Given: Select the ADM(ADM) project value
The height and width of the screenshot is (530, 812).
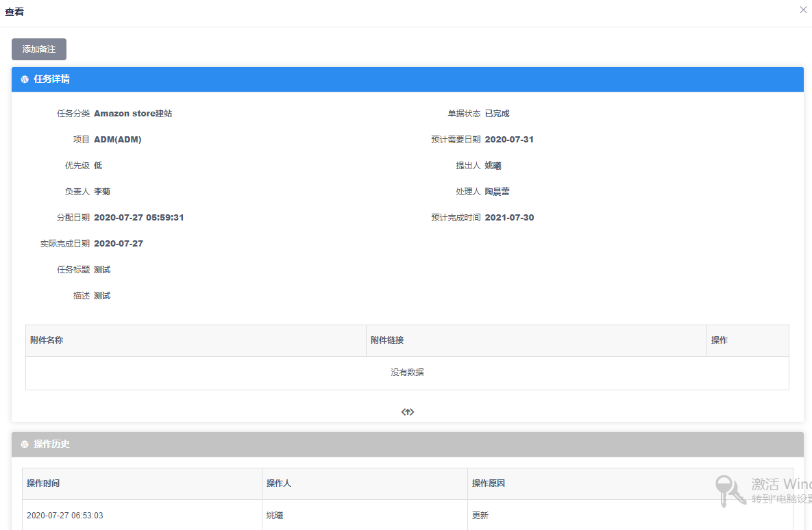Looking at the screenshot, I should (118, 139).
